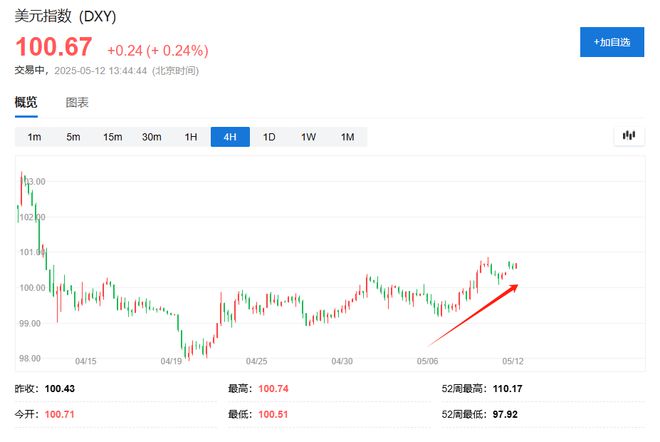Click the 99.00 price axis label
The height and width of the screenshot is (442, 660).
[x=30, y=323]
